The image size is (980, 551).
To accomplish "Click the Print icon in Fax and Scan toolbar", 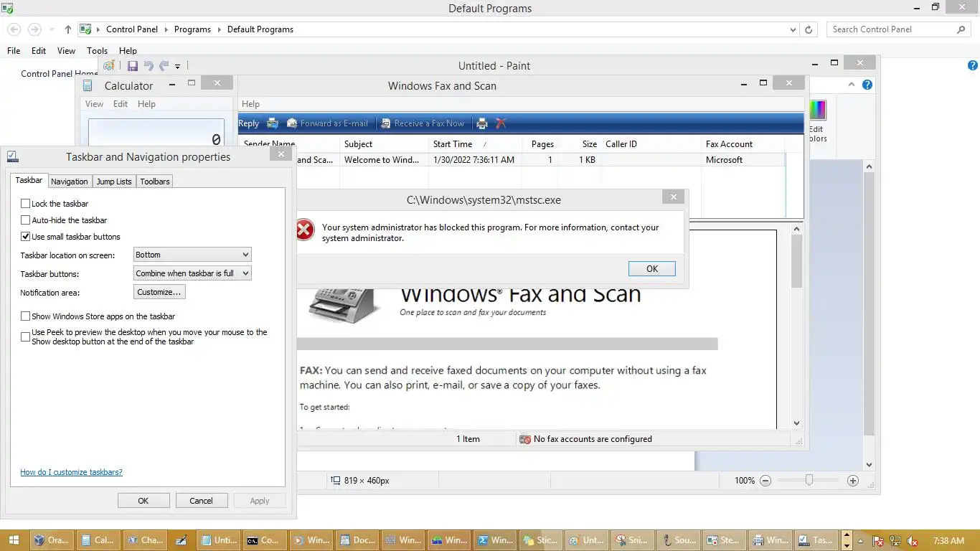I will pos(482,123).
